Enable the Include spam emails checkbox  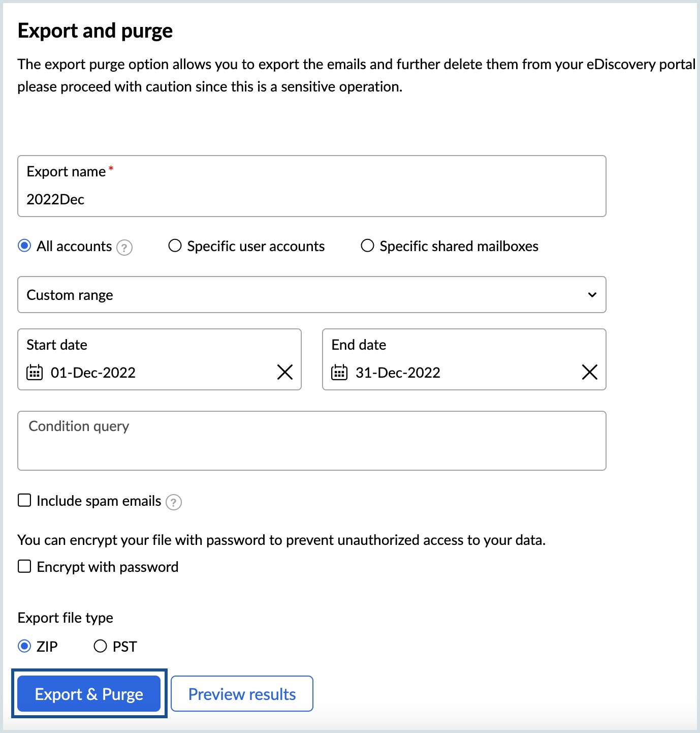pyautogui.click(x=24, y=500)
